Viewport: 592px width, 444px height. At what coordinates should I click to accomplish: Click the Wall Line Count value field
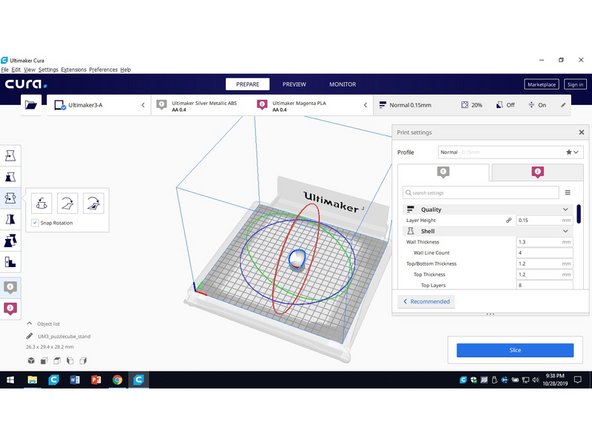tap(544, 253)
